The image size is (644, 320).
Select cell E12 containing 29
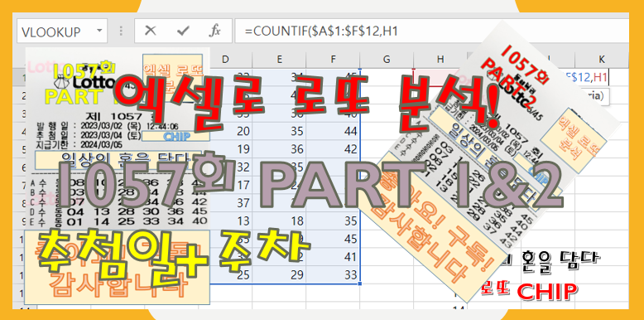coord(279,274)
